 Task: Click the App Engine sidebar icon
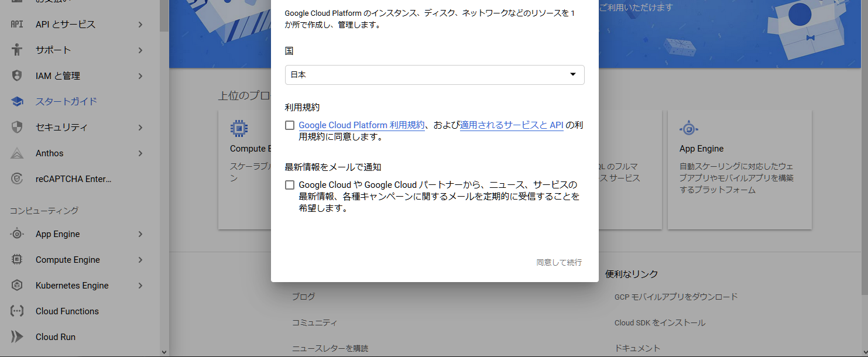pos(17,234)
